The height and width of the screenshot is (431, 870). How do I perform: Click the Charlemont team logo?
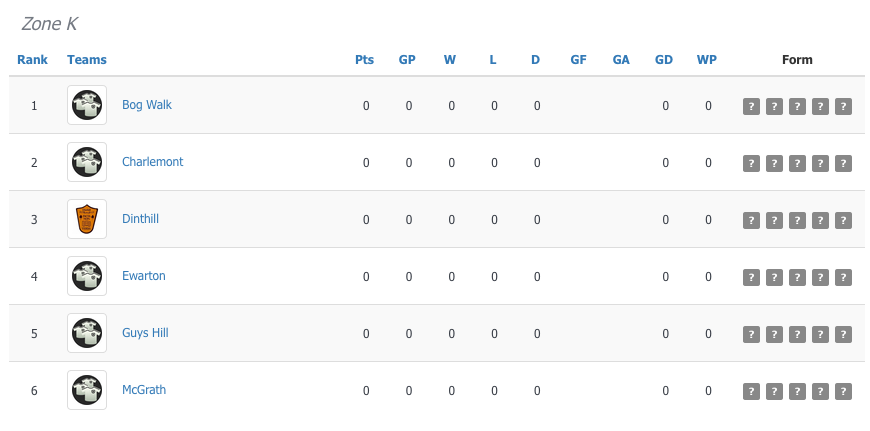pyautogui.click(x=87, y=162)
